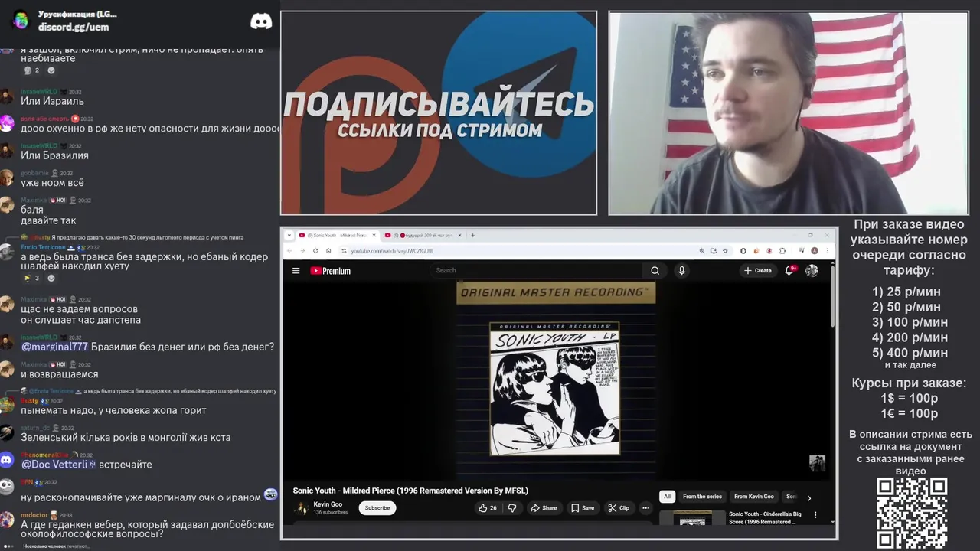Select the From the series chip
Viewport: 980px width, 551px height.
point(702,497)
